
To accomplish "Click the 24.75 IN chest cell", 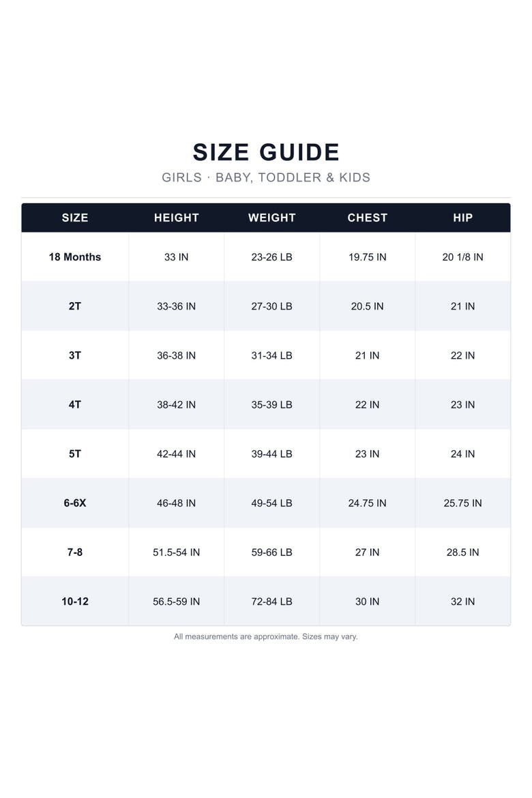I will pos(367,503).
